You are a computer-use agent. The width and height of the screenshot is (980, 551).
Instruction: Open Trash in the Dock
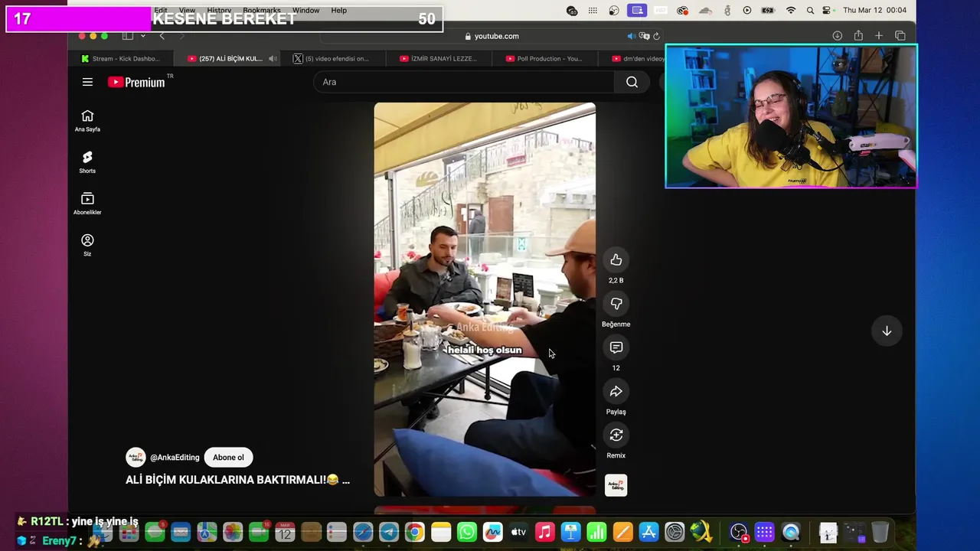(x=880, y=532)
